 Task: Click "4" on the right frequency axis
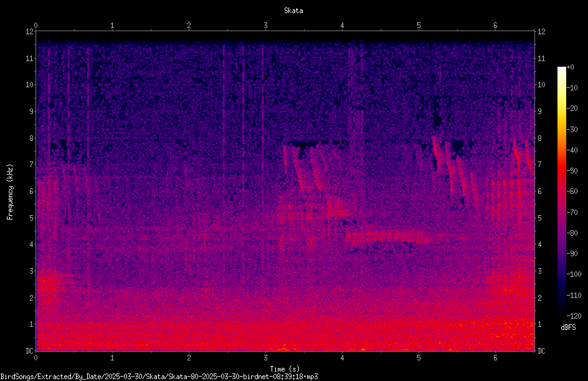click(x=539, y=244)
